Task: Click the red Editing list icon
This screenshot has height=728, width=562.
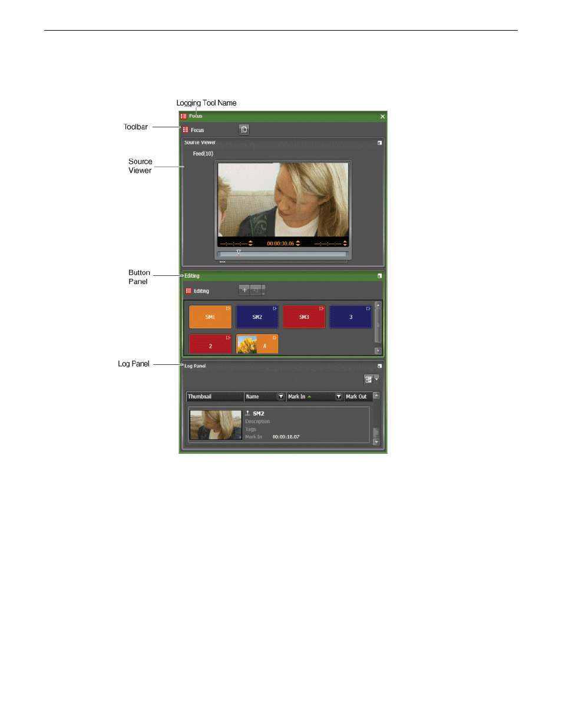Action: tap(189, 291)
